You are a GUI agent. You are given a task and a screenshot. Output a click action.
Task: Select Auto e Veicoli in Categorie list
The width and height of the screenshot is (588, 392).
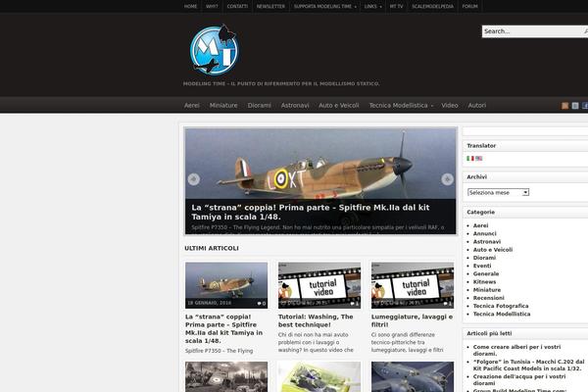coord(493,250)
